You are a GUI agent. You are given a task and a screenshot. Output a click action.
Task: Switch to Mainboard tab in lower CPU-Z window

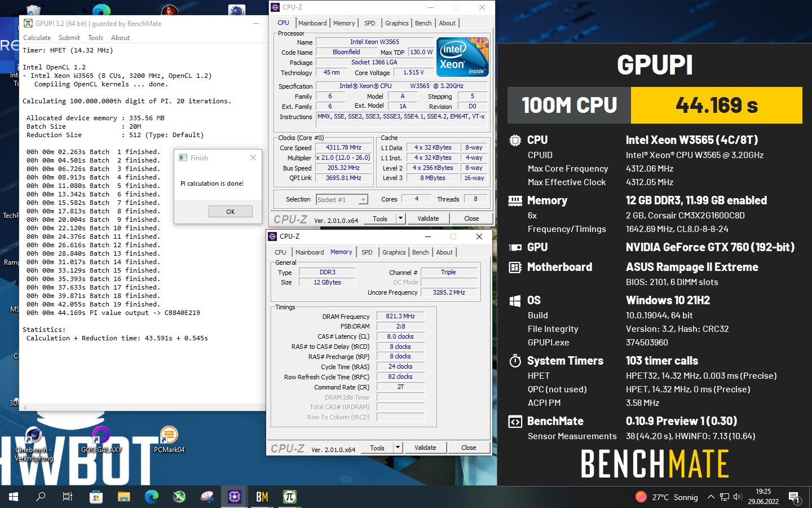[310, 252]
